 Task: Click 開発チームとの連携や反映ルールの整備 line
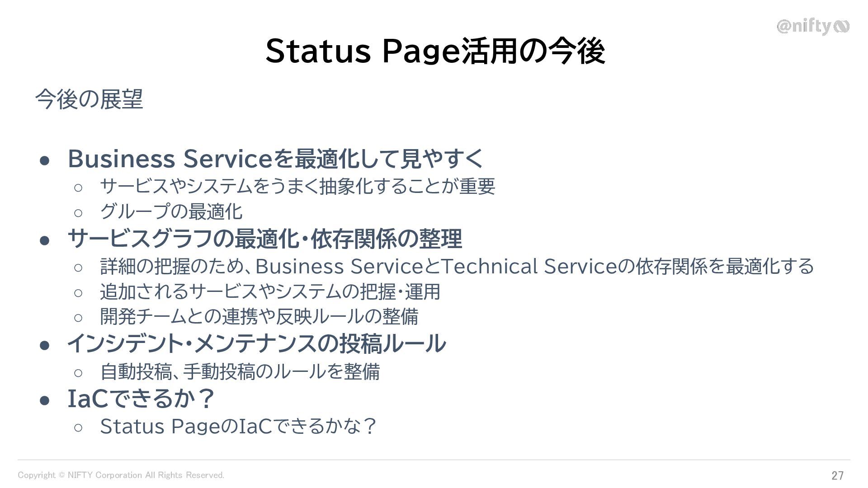[x=259, y=316]
